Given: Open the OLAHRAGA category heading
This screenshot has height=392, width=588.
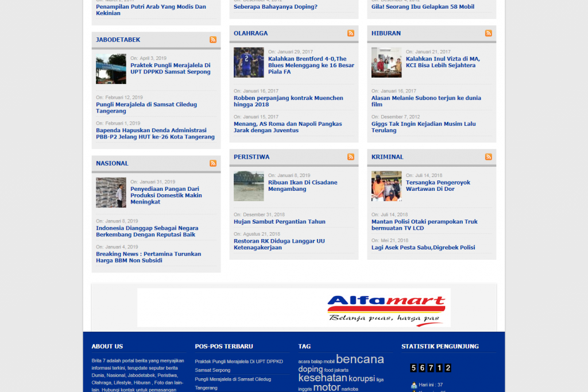Looking at the screenshot, I should (x=250, y=33).
